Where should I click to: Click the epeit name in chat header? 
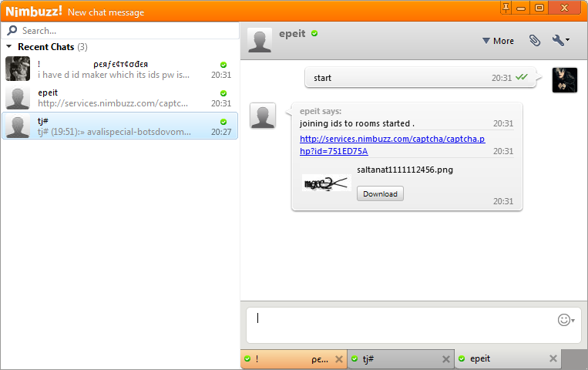pyautogui.click(x=292, y=33)
